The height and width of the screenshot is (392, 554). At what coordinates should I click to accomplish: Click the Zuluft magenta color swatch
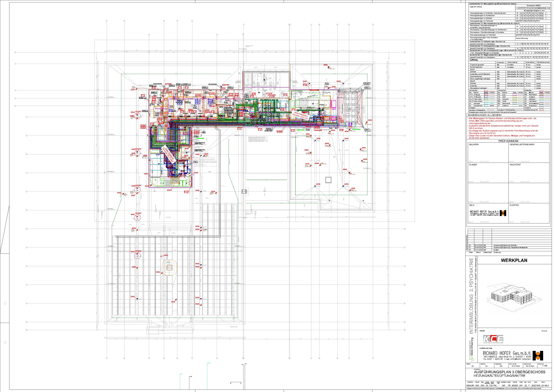coord(515,95)
